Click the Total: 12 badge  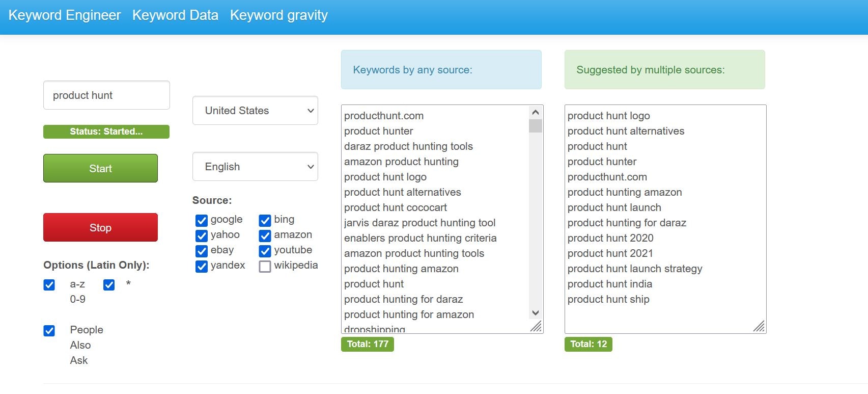[589, 344]
